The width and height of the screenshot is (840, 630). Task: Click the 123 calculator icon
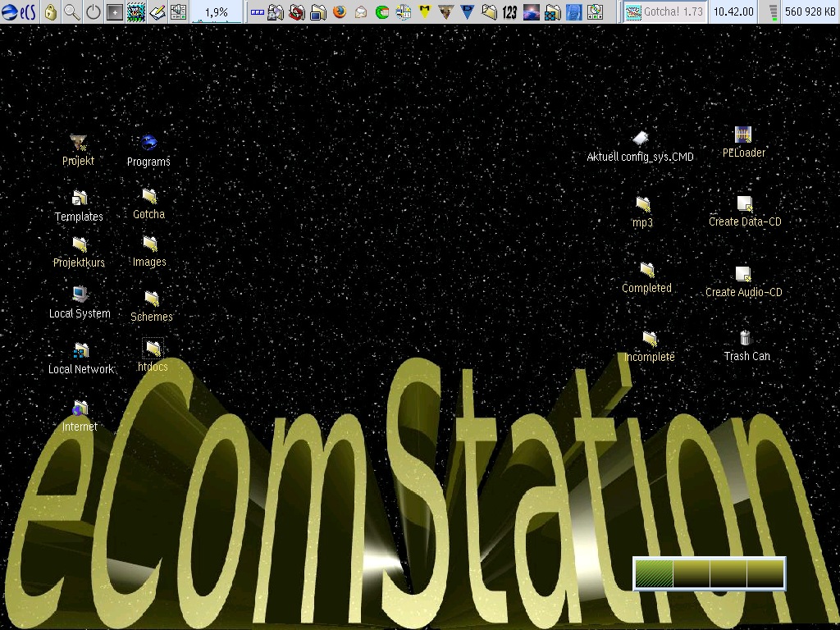tap(509, 12)
